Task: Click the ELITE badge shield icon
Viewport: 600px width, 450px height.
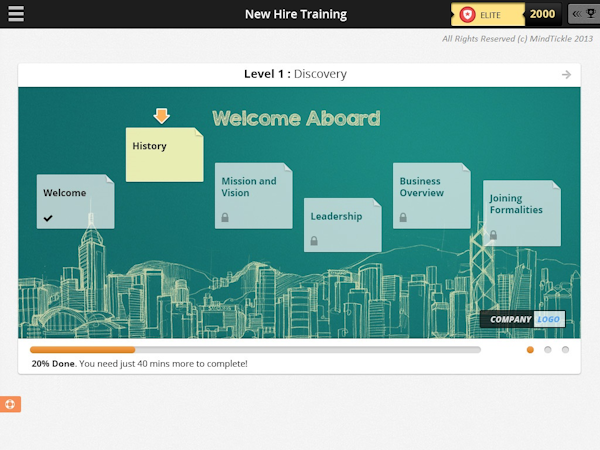Action: (467, 15)
